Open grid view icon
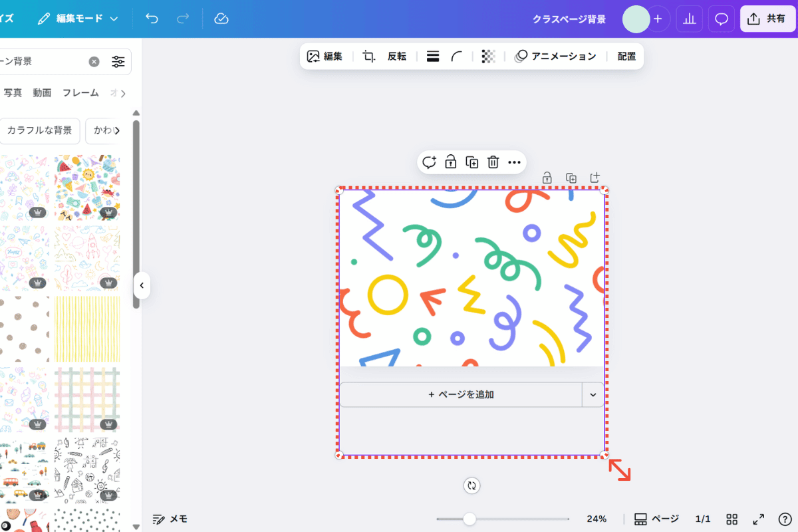The width and height of the screenshot is (798, 532). pyautogui.click(x=732, y=519)
